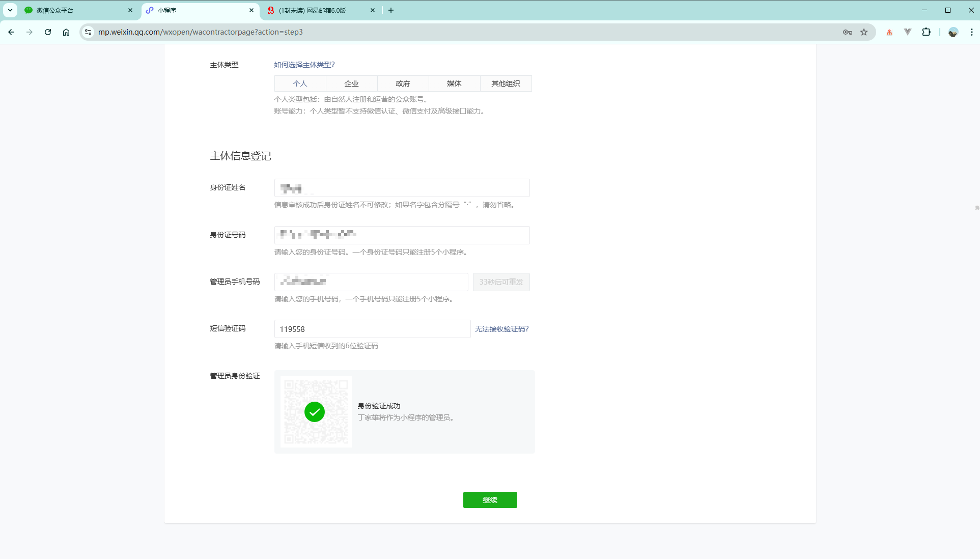
Task: Click the address bar URL
Action: (201, 32)
